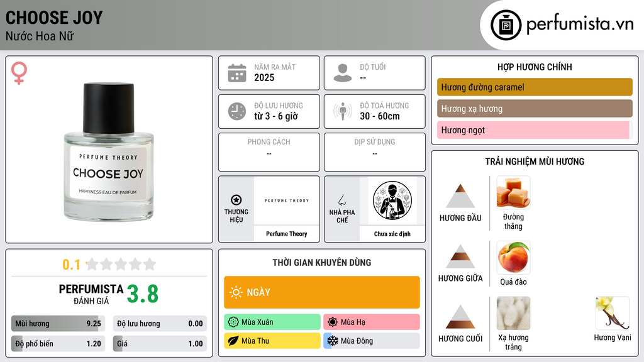The width and height of the screenshot is (644, 362).
Task: Click the Mùa Hạ season bar
Action: pos(372,322)
